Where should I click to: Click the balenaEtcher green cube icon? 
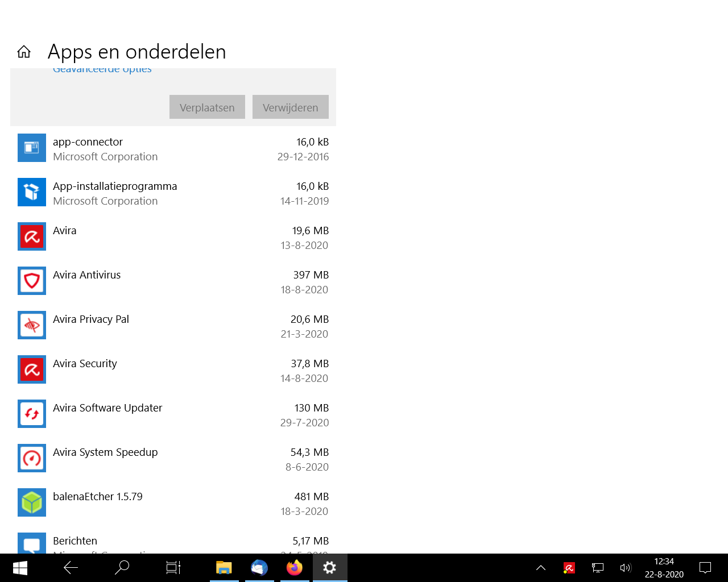pyautogui.click(x=32, y=502)
